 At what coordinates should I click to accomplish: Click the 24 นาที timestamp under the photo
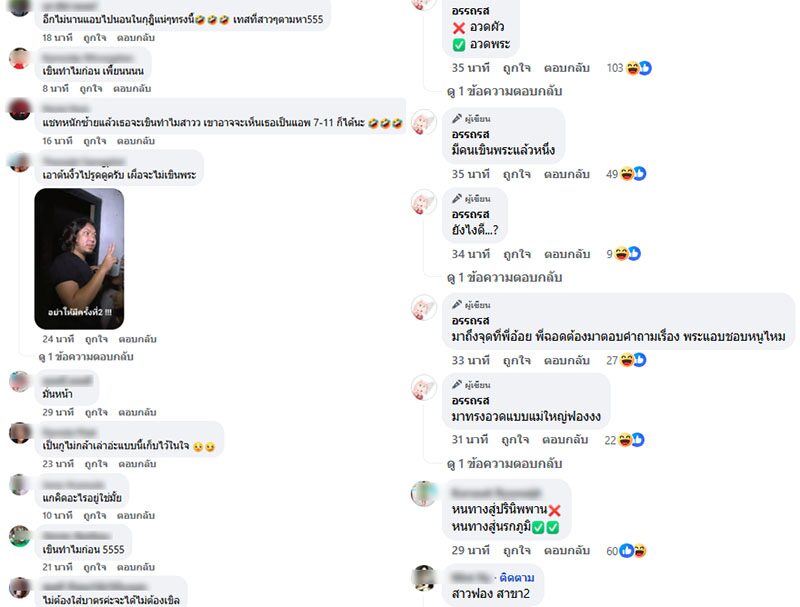coord(58,339)
